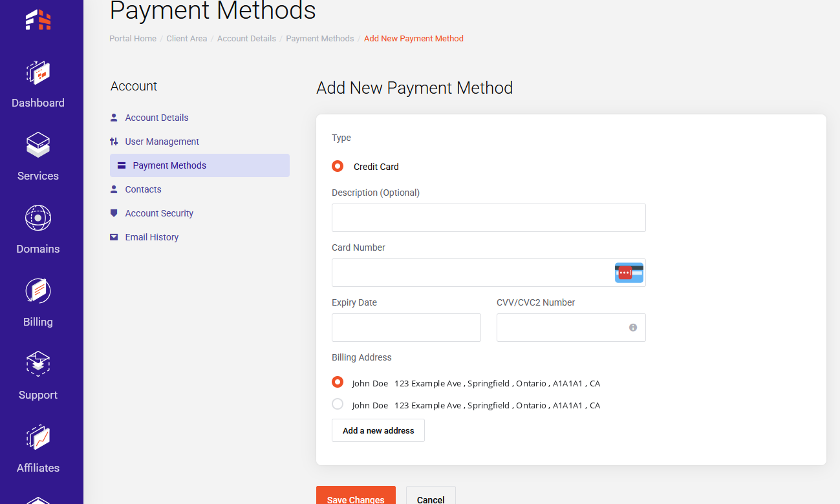Open the Domains globe icon

click(38, 218)
